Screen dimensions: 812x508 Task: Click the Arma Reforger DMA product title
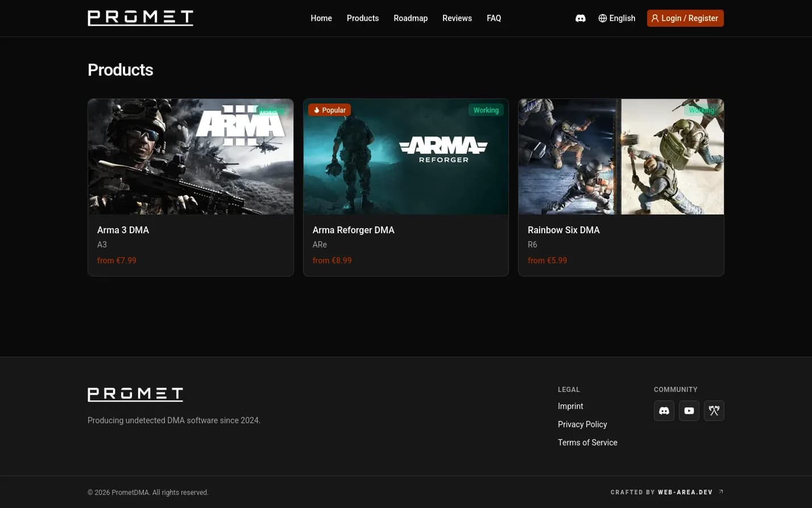tap(353, 230)
